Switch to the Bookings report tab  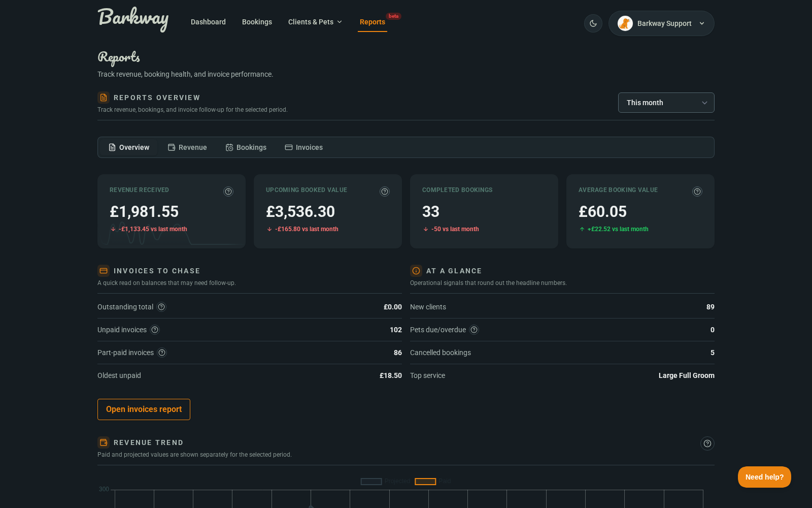[246, 147]
